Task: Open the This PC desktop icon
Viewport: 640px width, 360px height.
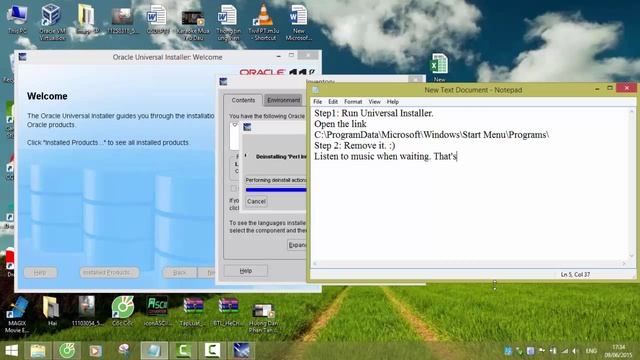Action: pos(17,19)
